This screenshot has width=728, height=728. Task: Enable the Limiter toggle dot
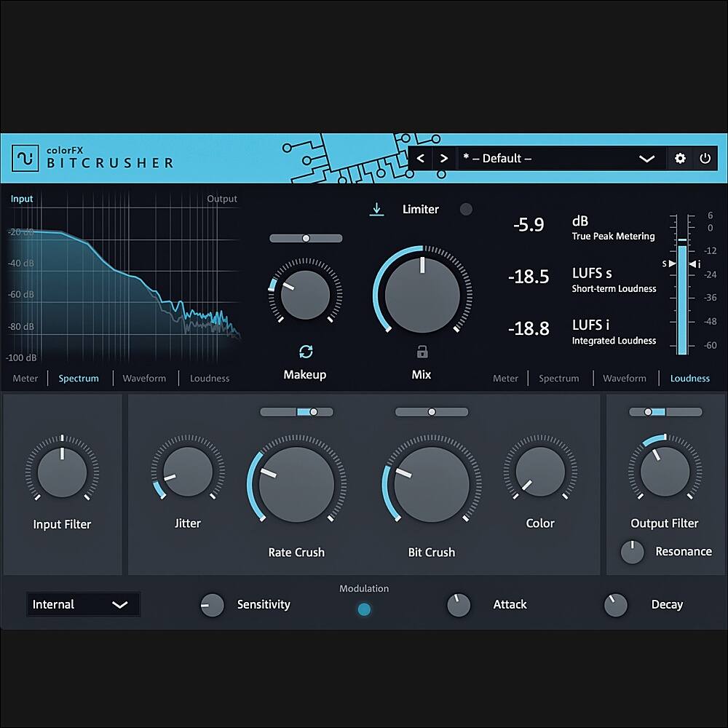coord(466,210)
